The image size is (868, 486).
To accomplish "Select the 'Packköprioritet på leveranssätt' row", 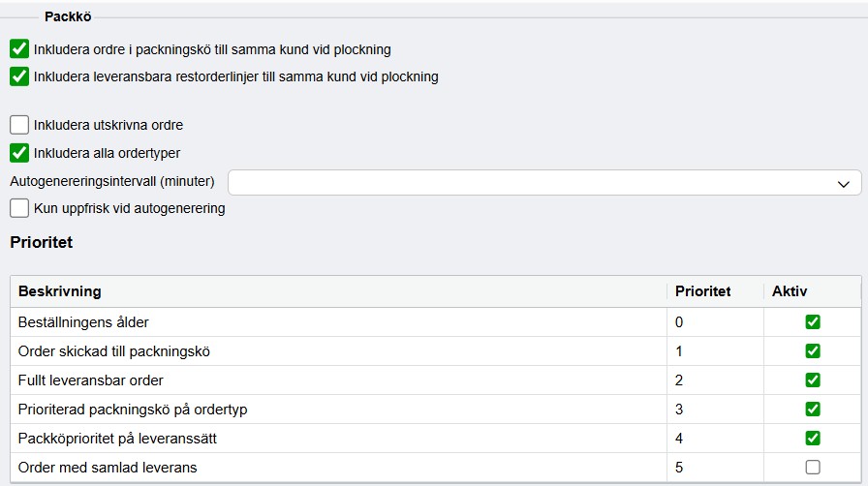I will pyautogui.click(x=436, y=439).
